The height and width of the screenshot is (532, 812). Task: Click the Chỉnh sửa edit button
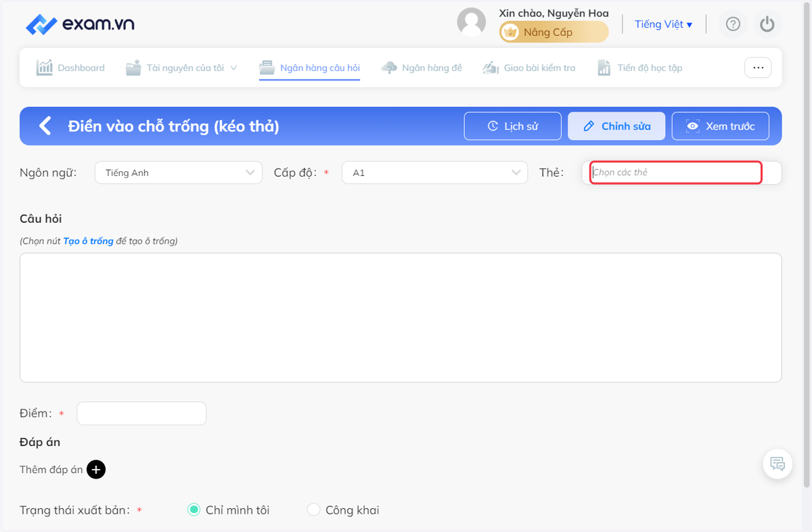tap(616, 126)
